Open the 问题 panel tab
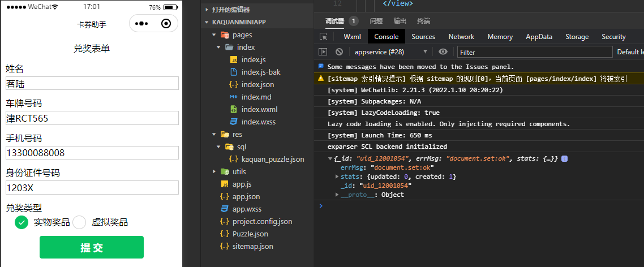The height and width of the screenshot is (267, 644). click(376, 21)
